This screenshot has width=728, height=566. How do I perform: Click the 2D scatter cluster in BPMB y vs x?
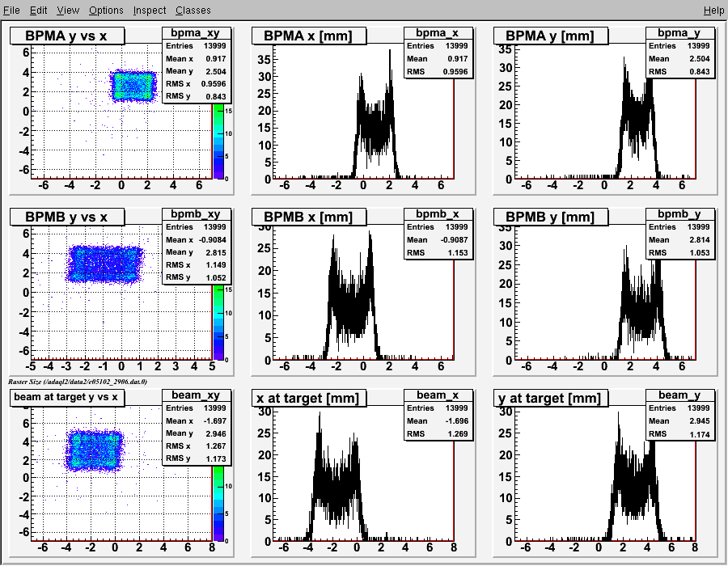point(105,264)
